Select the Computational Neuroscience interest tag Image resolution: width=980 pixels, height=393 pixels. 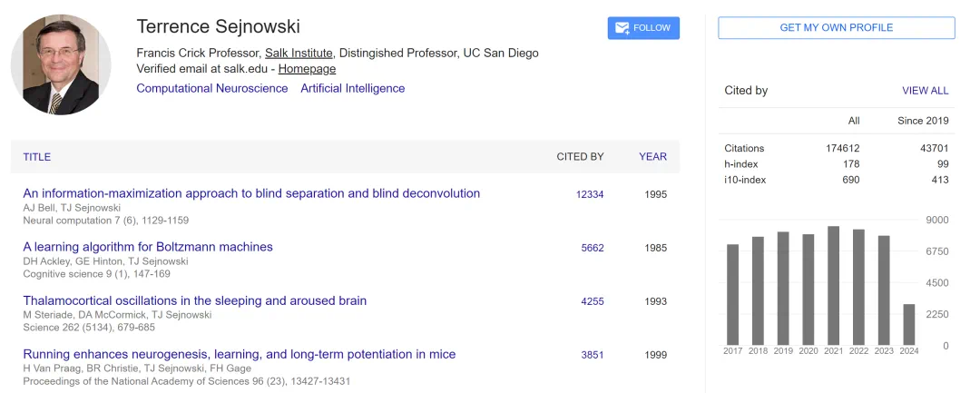tap(211, 88)
